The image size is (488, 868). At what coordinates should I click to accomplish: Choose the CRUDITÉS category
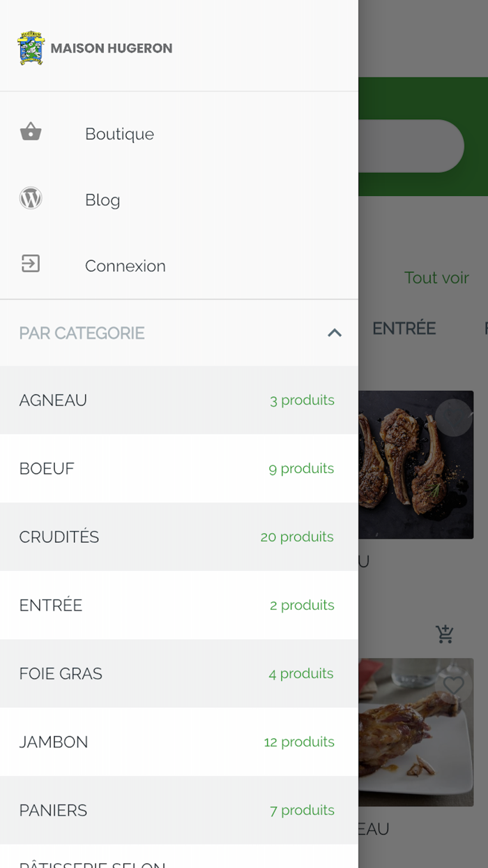pyautogui.click(x=59, y=537)
